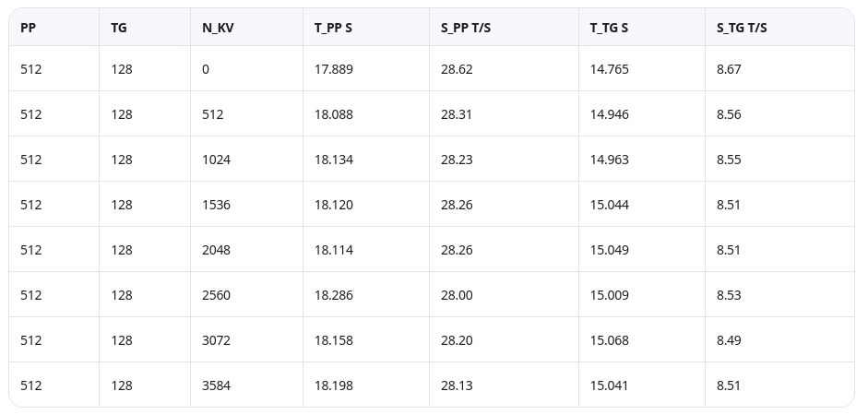Viewport: 868px width, 415px height.
Task: Click the T_PP value 18.134
Action: pyautogui.click(x=333, y=160)
